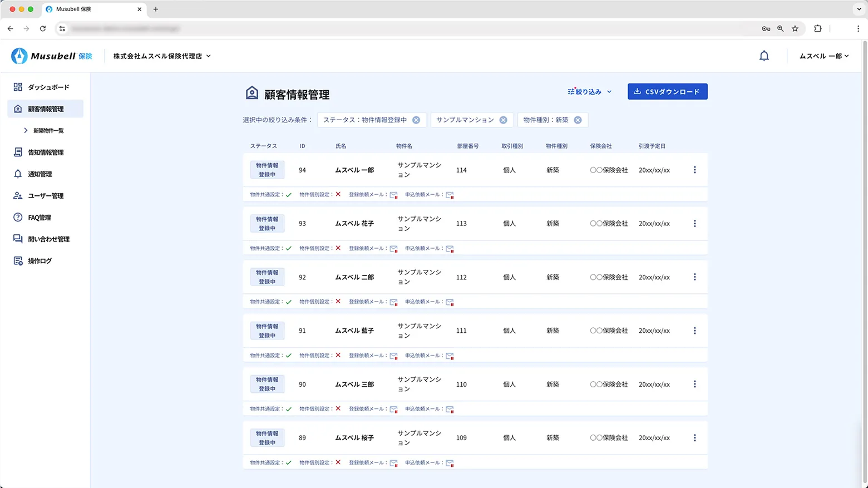Click the CSVダウンロード button

point(667,91)
